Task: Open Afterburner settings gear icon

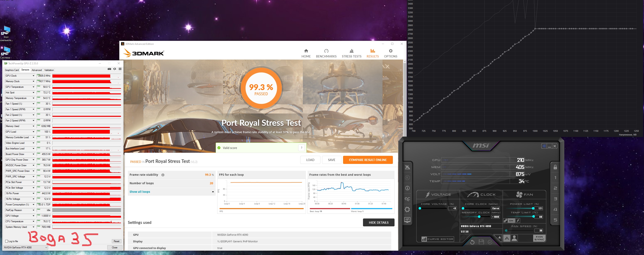Action: (x=407, y=210)
